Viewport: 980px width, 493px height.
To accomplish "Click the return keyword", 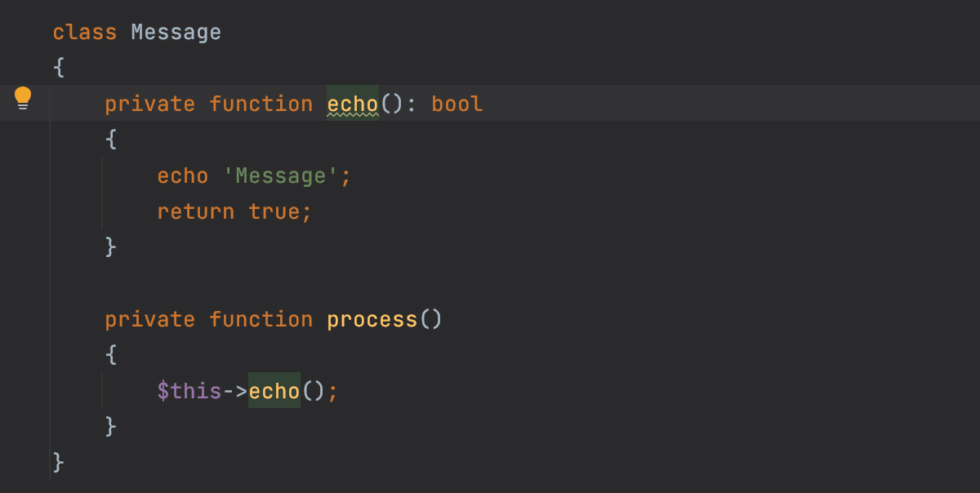I will [x=196, y=212].
